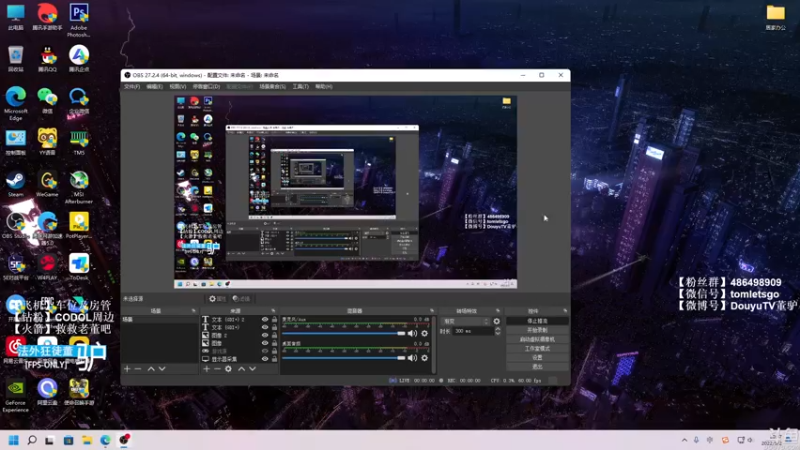Open Microsoft Edge desktop shortcut
Image resolution: width=800 pixels, height=450 pixels.
(16, 104)
